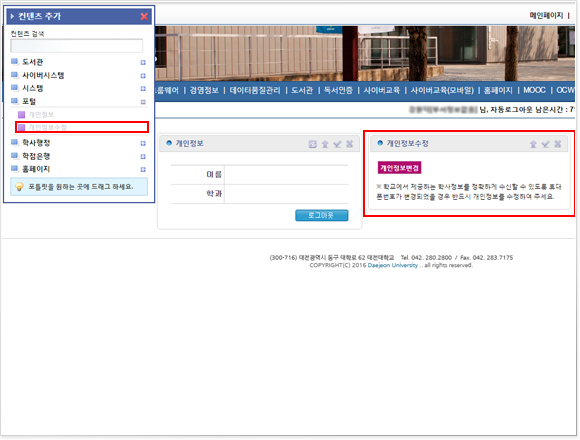Expand the 도서관 category
Image resolution: width=580 pixels, height=440 pixels.
tap(143, 62)
